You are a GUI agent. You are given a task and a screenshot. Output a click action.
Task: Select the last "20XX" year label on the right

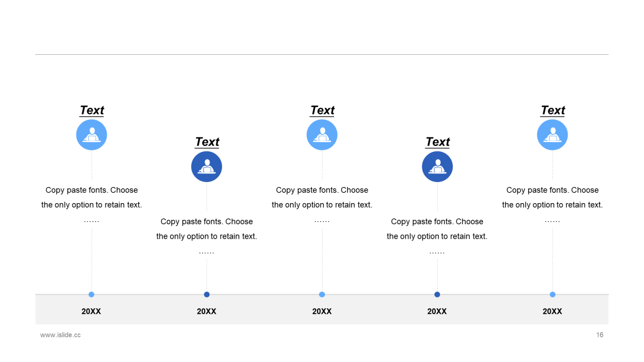point(552,311)
